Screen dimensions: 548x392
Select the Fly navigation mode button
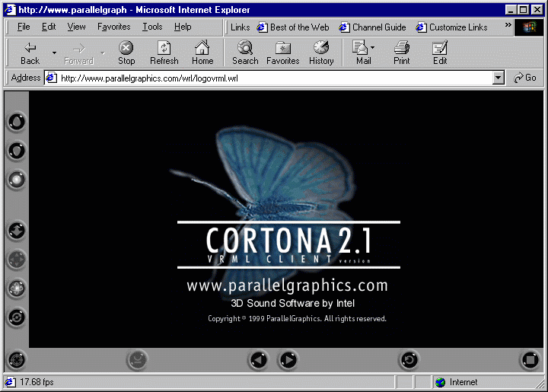(x=17, y=151)
